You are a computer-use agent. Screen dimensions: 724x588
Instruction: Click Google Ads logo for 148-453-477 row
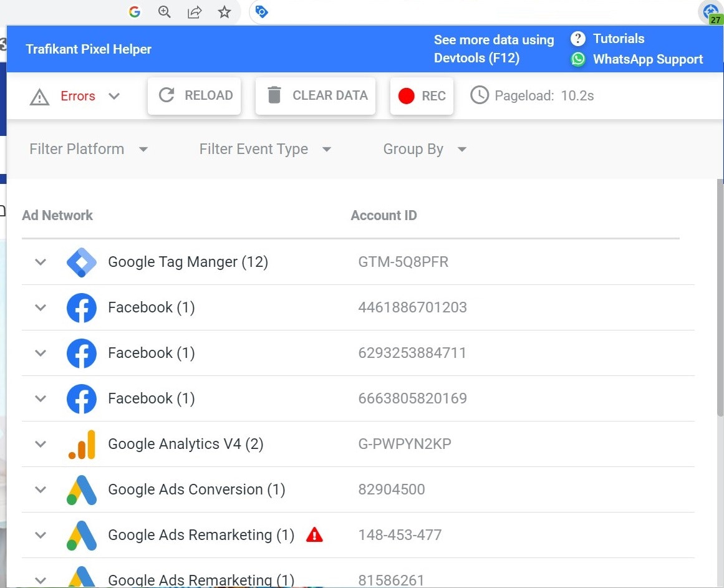[81, 536]
